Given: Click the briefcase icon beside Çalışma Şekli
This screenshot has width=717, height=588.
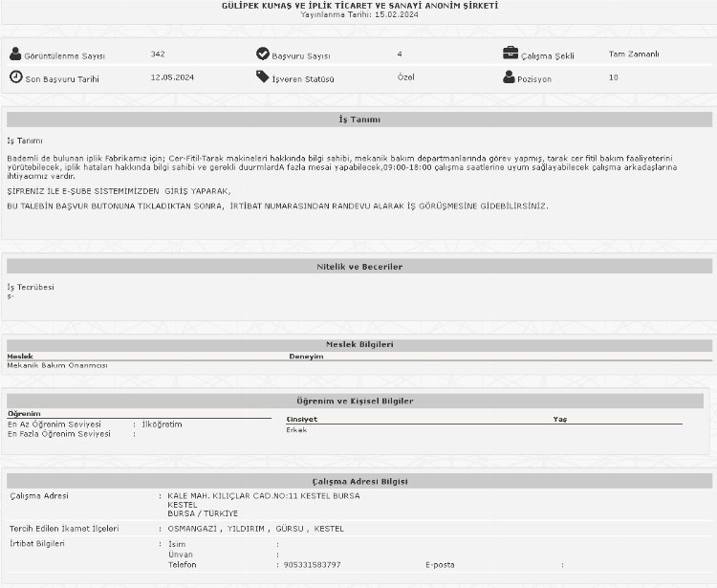Looking at the screenshot, I should coord(511,54).
